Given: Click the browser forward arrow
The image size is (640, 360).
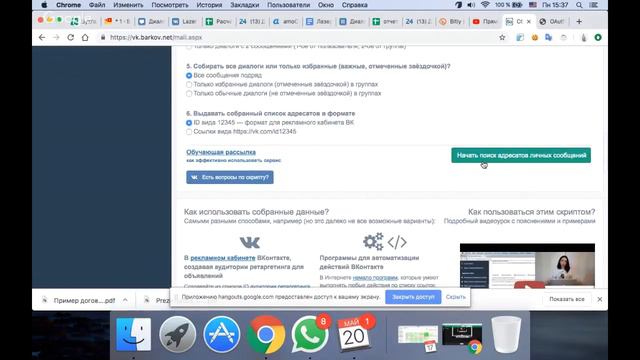Looking at the screenshot, I should (56, 37).
